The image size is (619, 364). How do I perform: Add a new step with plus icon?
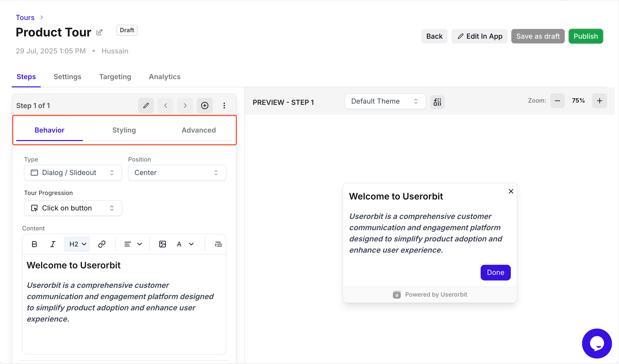[205, 106]
